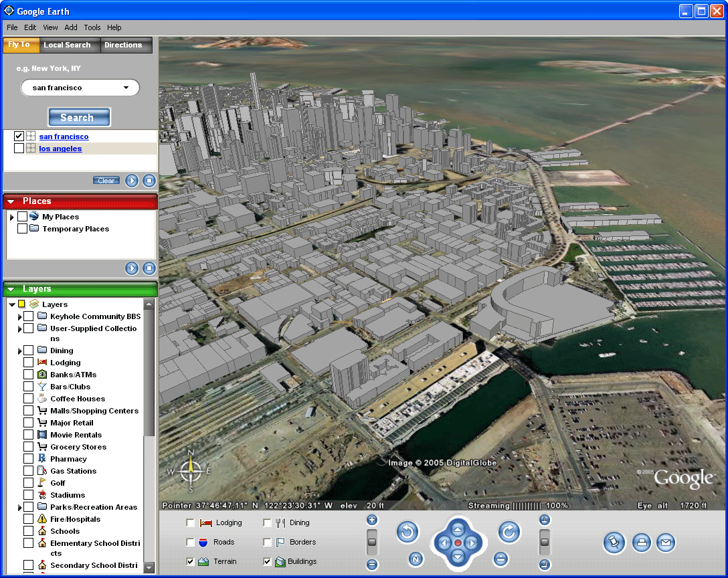Click the zoom in plus button

pyautogui.click(x=372, y=520)
